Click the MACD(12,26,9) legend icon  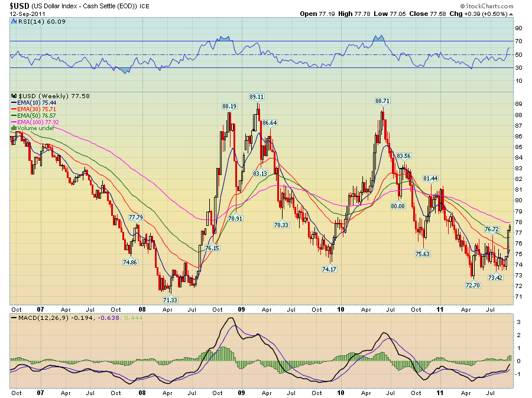click(14, 319)
